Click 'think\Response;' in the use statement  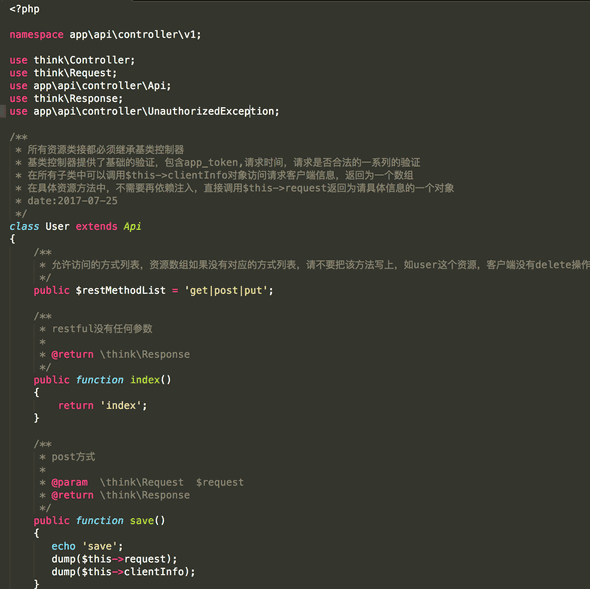coord(78,99)
